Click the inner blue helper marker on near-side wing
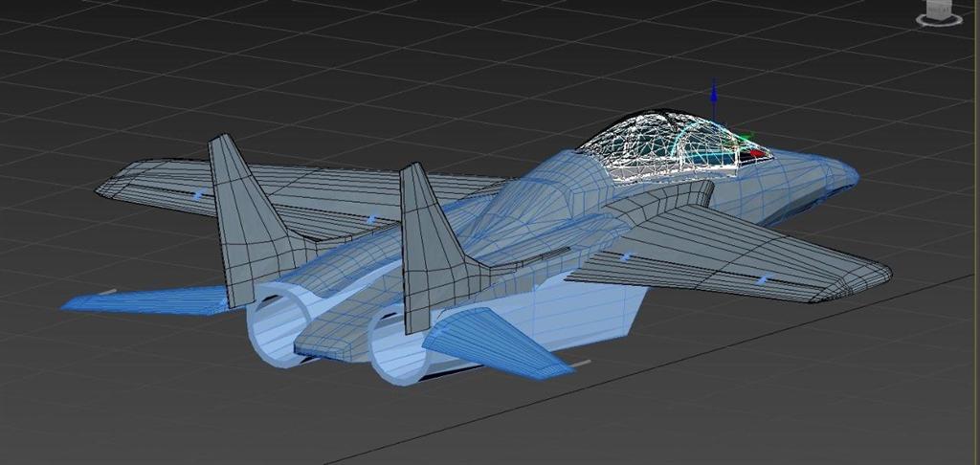 pos(626,256)
